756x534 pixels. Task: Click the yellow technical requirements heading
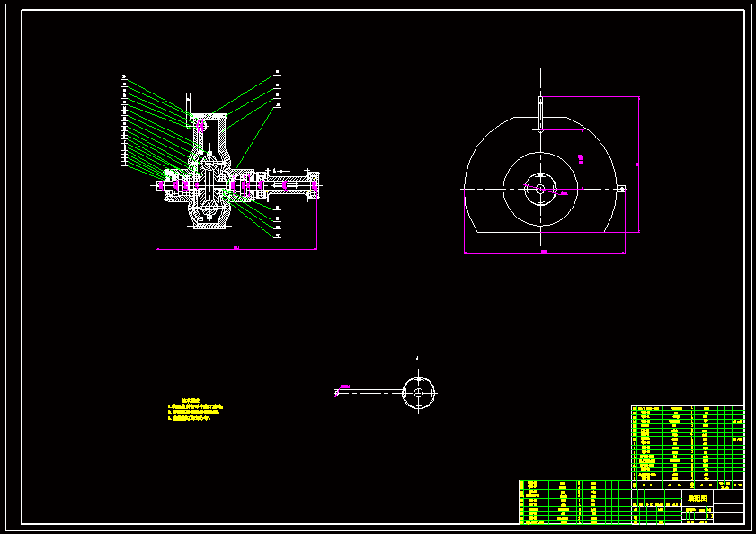coord(191,400)
